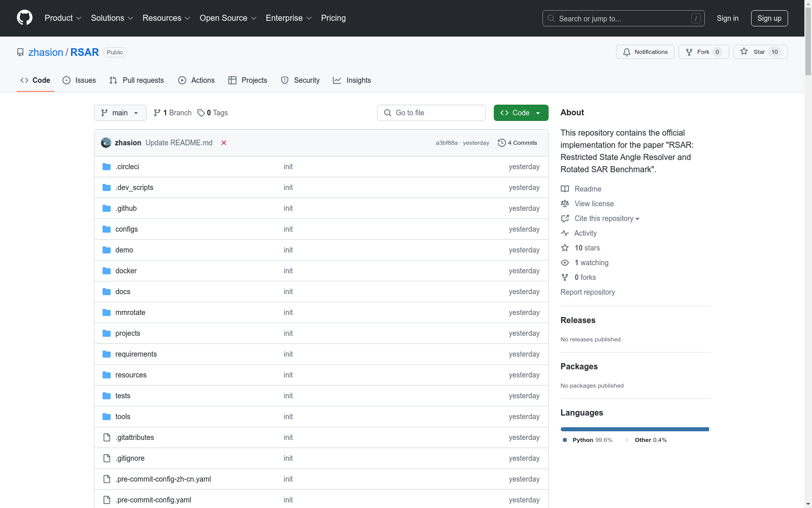The image size is (812, 508).
Task: Click the docker folder icon
Action: [107, 271]
